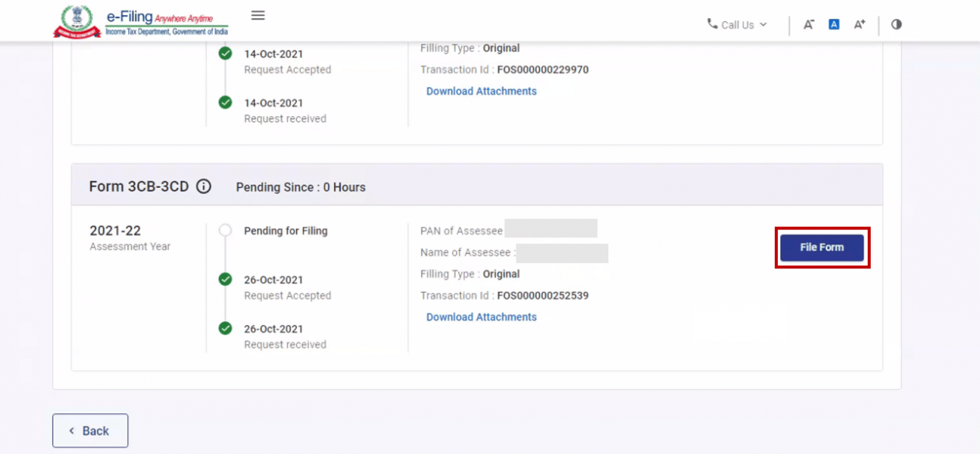980x454 pixels.
Task: Click the empty Pending for Filing status circle
Action: coord(225,231)
